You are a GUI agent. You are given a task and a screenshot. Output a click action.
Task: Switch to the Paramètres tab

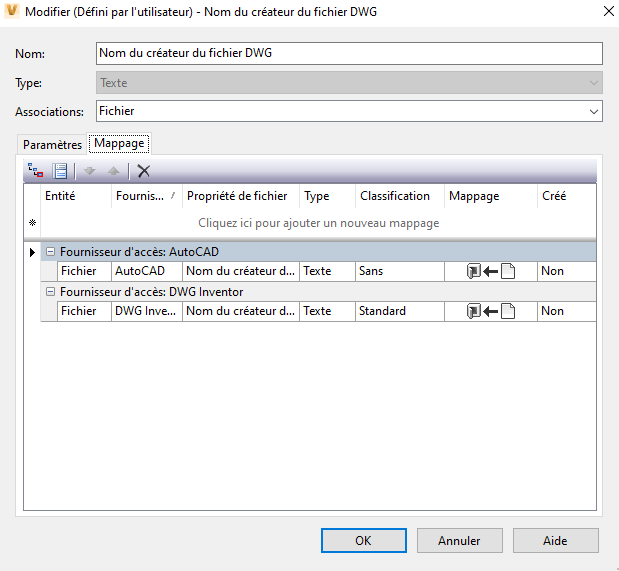(52, 145)
